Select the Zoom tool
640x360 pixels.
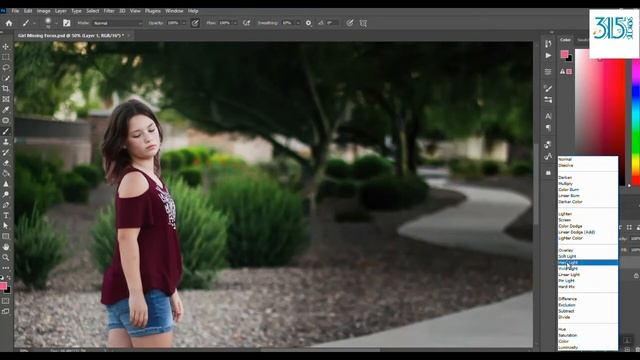pos(6,258)
